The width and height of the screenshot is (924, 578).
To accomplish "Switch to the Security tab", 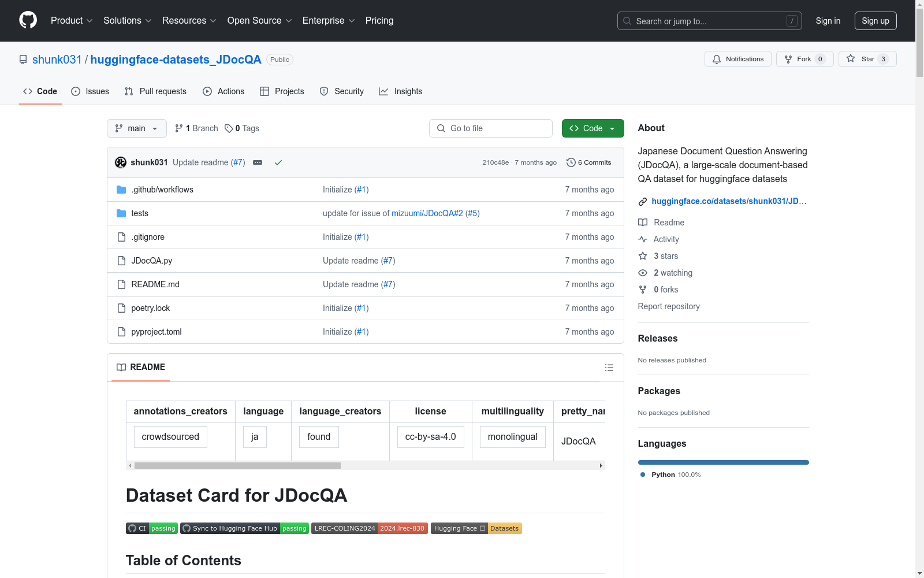I will click(342, 91).
